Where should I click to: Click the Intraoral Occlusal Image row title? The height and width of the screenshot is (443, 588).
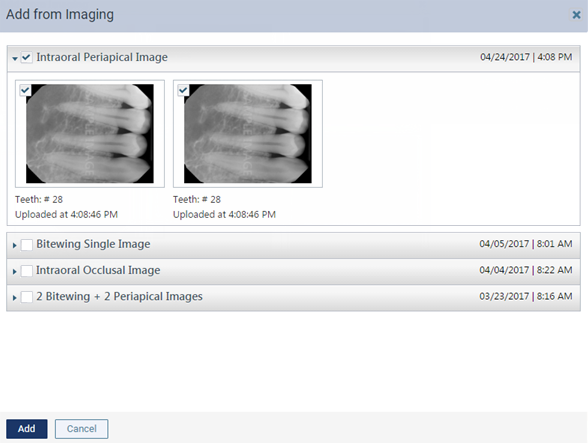98,270
